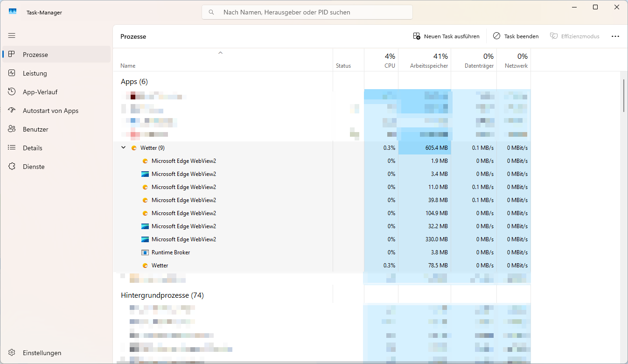The height and width of the screenshot is (364, 628).
Task: Click the Effizienzmodus button
Action: point(575,36)
